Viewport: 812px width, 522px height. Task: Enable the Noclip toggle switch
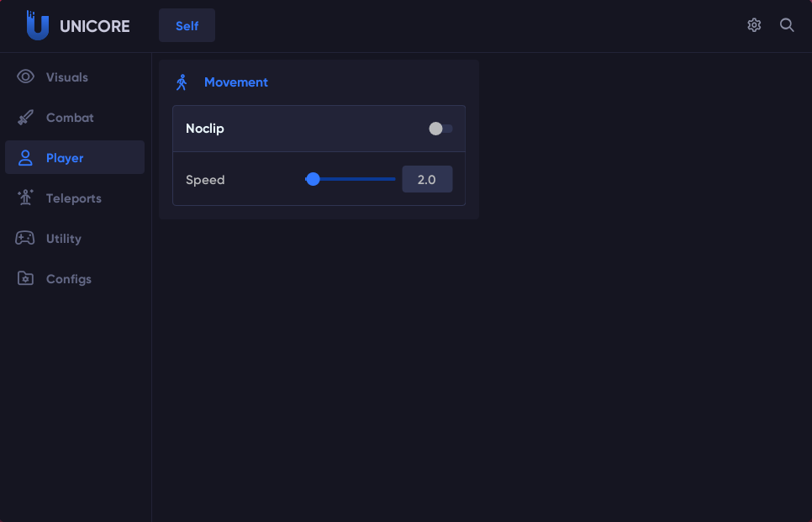click(x=440, y=129)
